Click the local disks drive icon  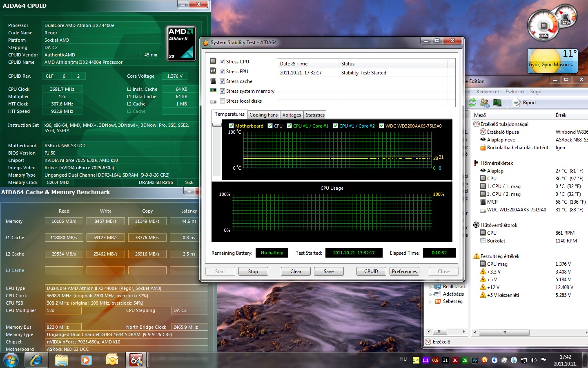[x=213, y=101]
